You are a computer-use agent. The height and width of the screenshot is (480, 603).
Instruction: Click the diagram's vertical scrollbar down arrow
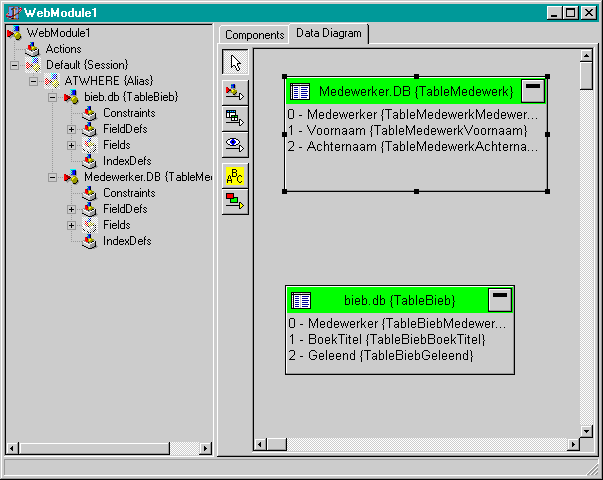(586, 431)
